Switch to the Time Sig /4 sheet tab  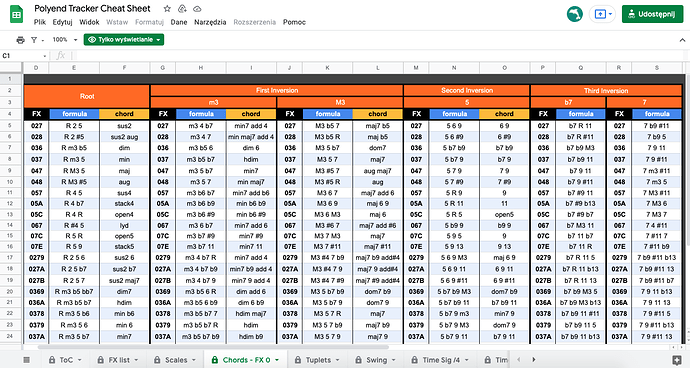point(441,360)
